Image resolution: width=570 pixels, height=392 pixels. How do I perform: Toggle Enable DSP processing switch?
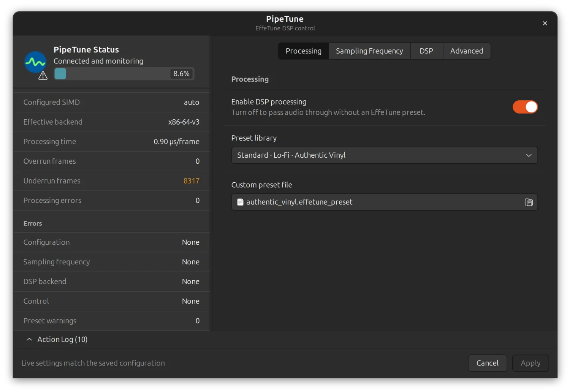525,107
